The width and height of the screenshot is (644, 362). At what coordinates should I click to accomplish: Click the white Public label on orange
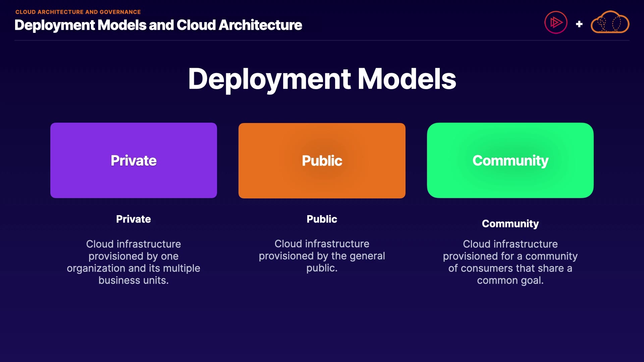tap(322, 161)
